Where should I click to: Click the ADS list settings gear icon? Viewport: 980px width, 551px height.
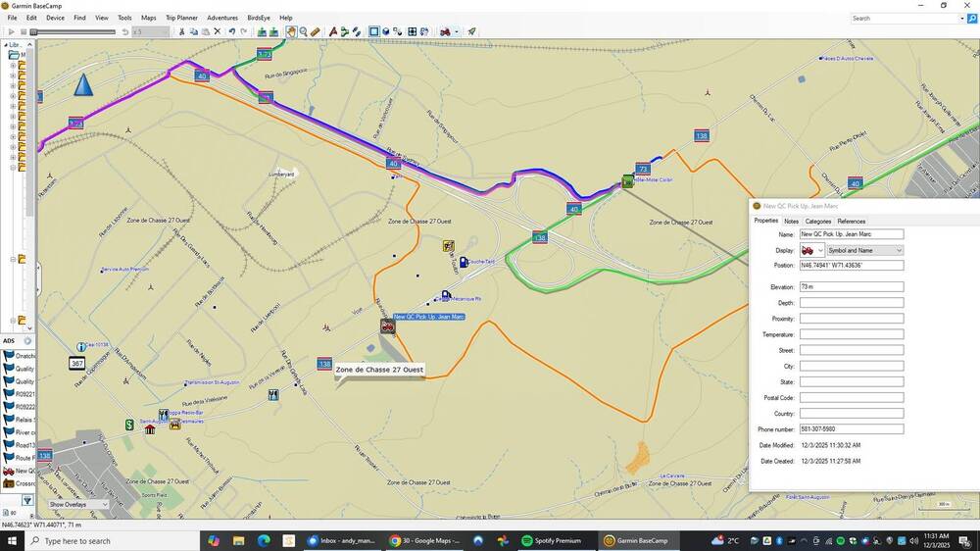pyautogui.click(x=27, y=341)
